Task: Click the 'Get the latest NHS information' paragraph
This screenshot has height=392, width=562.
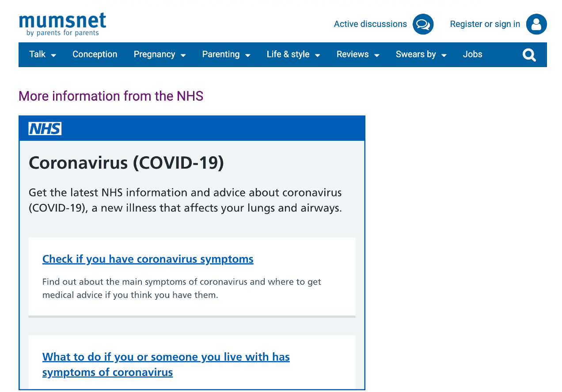Action: coord(186,200)
